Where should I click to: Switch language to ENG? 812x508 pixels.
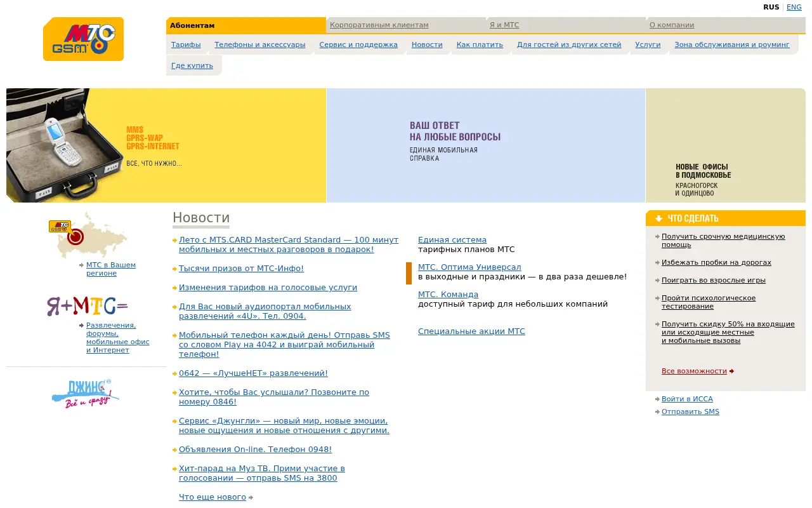[794, 8]
